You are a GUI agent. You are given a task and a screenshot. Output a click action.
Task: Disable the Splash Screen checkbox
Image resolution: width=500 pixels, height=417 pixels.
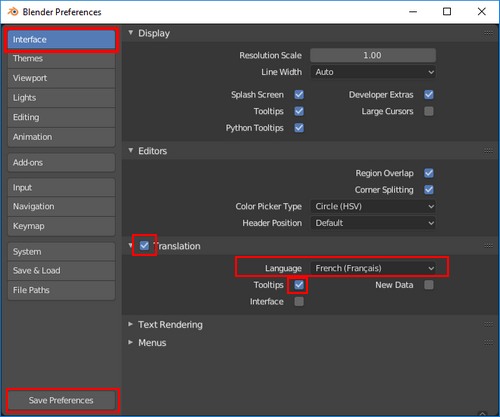click(299, 95)
